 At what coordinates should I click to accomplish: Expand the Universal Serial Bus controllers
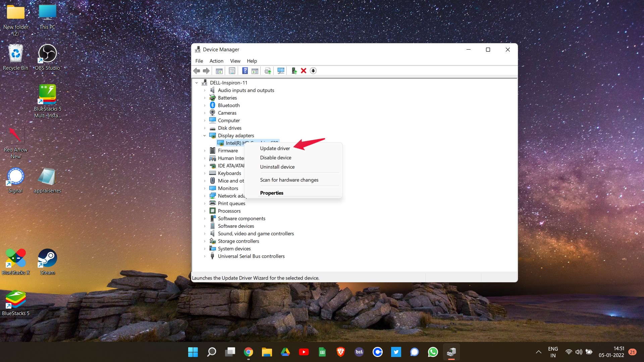pos(205,256)
